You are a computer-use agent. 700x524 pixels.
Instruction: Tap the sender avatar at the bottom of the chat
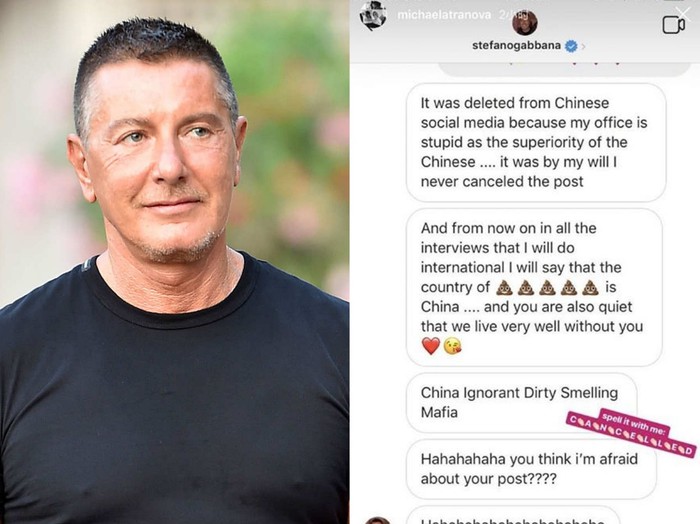coord(378,520)
